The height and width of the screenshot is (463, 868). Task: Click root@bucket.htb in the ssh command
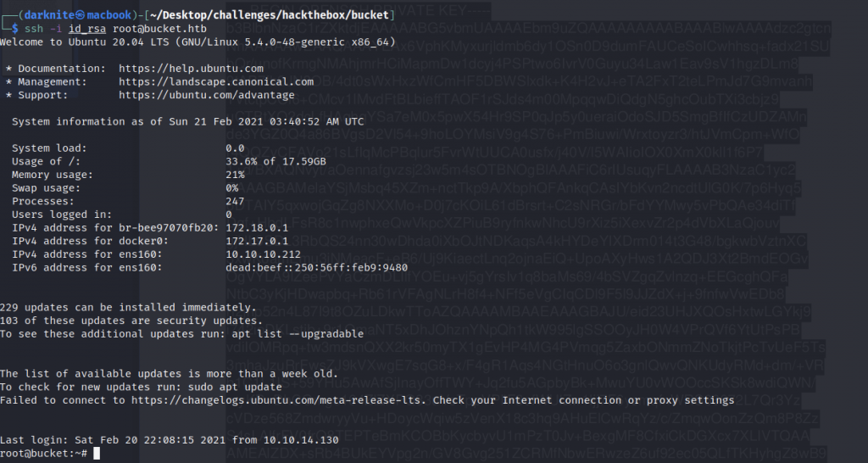(147, 28)
